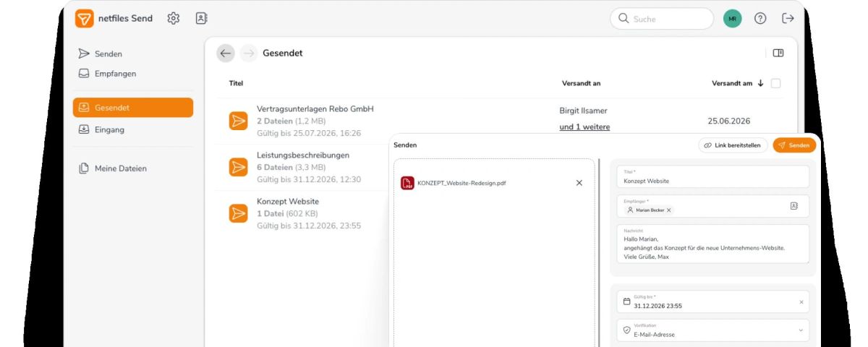The height and width of the screenshot is (347, 868).
Task: Sort by Versandt an column header
Action: point(581,83)
